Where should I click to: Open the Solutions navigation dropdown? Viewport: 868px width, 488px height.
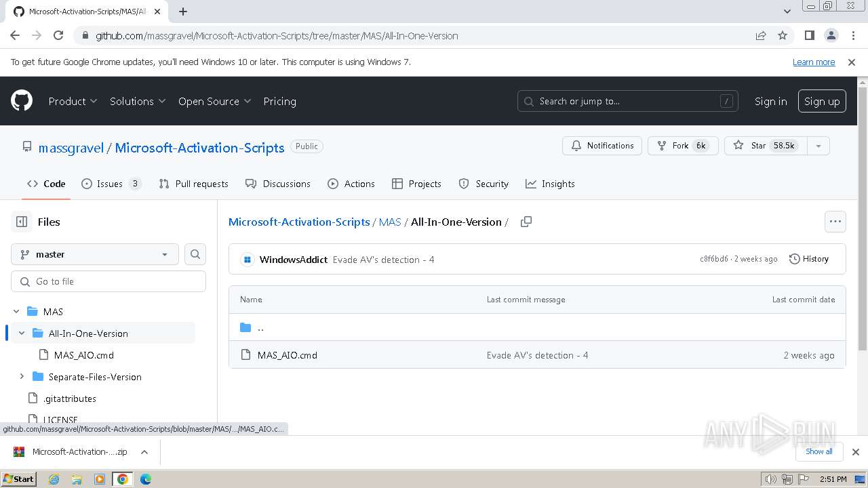click(x=138, y=101)
